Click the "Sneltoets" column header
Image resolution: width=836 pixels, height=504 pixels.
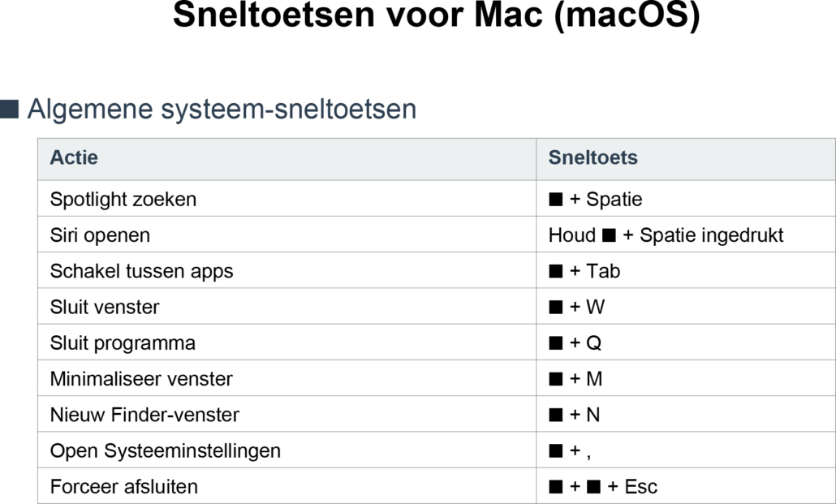pyautogui.click(x=593, y=157)
